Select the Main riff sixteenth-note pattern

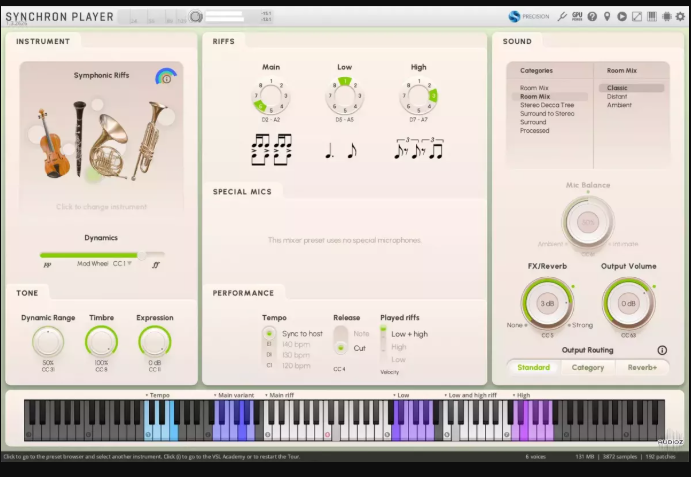tap(271, 150)
